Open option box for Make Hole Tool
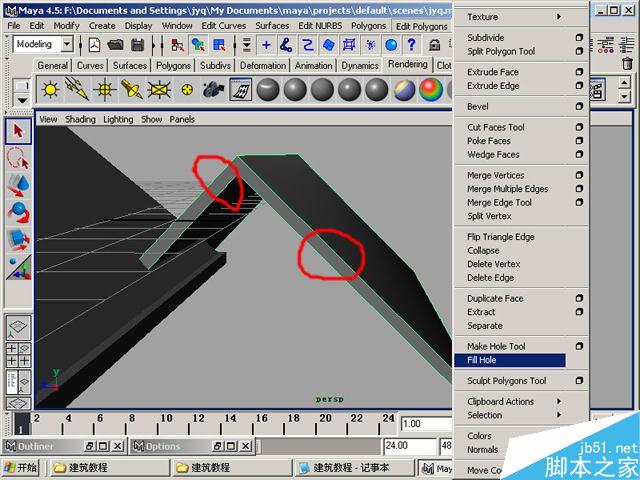This screenshot has height=480, width=640. coord(579,346)
